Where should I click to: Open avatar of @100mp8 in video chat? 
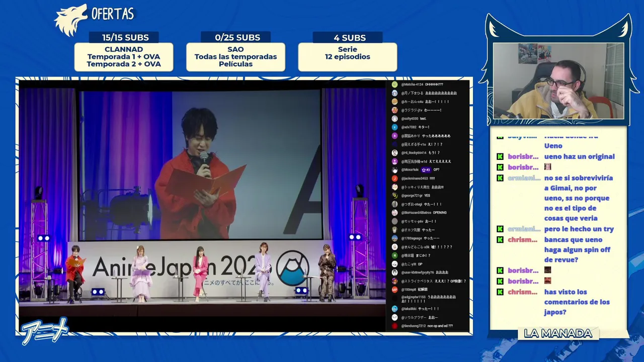[x=395, y=290]
